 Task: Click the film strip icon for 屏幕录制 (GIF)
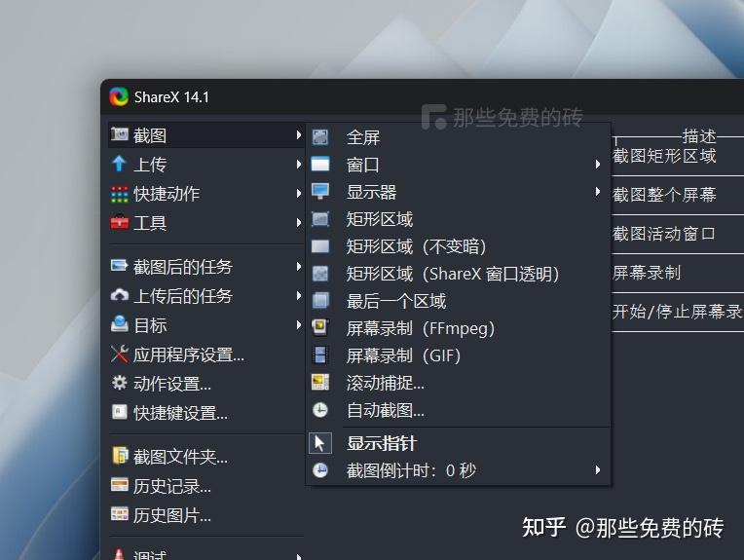320,355
